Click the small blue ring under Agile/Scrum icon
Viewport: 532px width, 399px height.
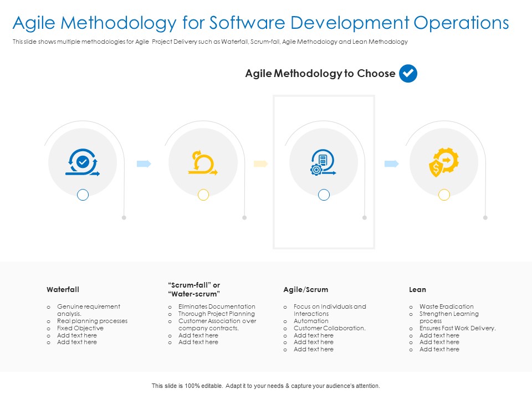point(324,195)
